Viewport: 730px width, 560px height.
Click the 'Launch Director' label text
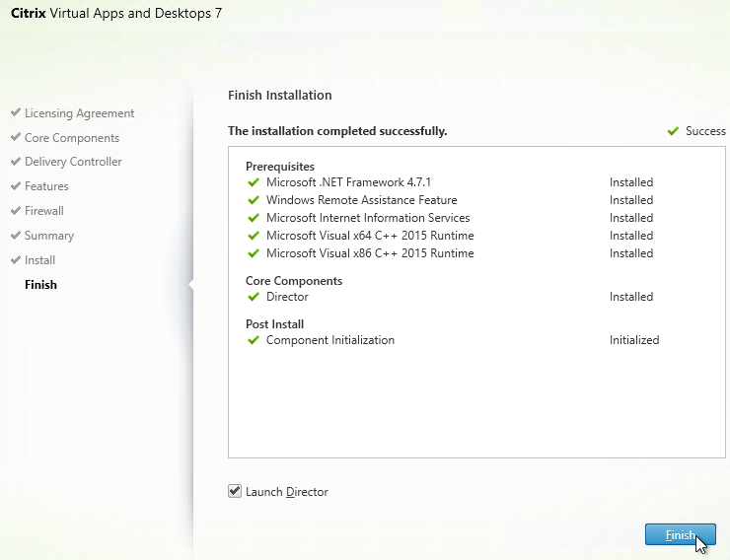tap(287, 492)
